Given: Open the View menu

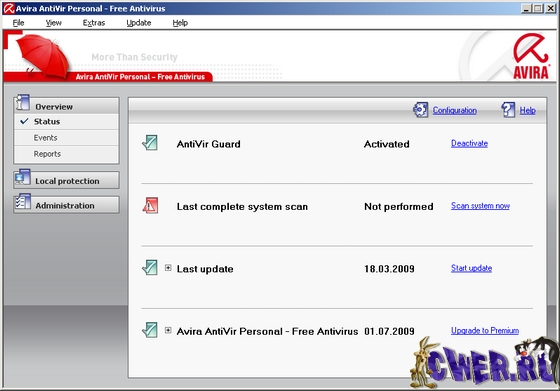Looking at the screenshot, I should click(x=54, y=23).
